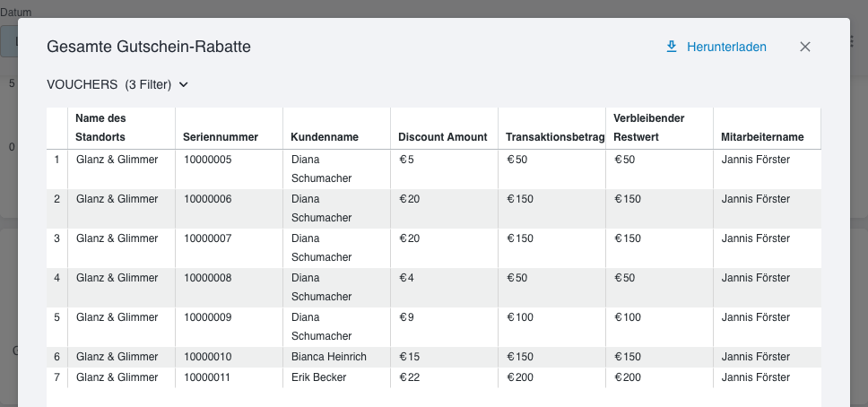Sort by the Discount Amount column

coord(443,137)
